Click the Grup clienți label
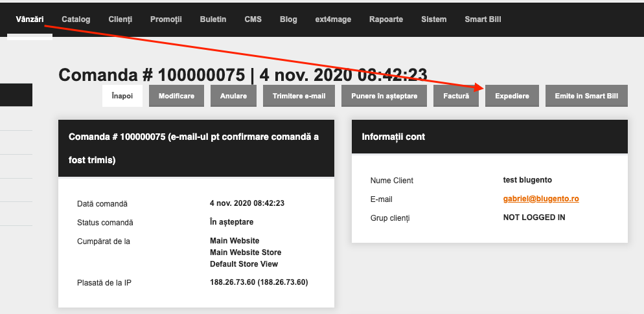Image resolution: width=644 pixels, height=314 pixels. (390, 218)
